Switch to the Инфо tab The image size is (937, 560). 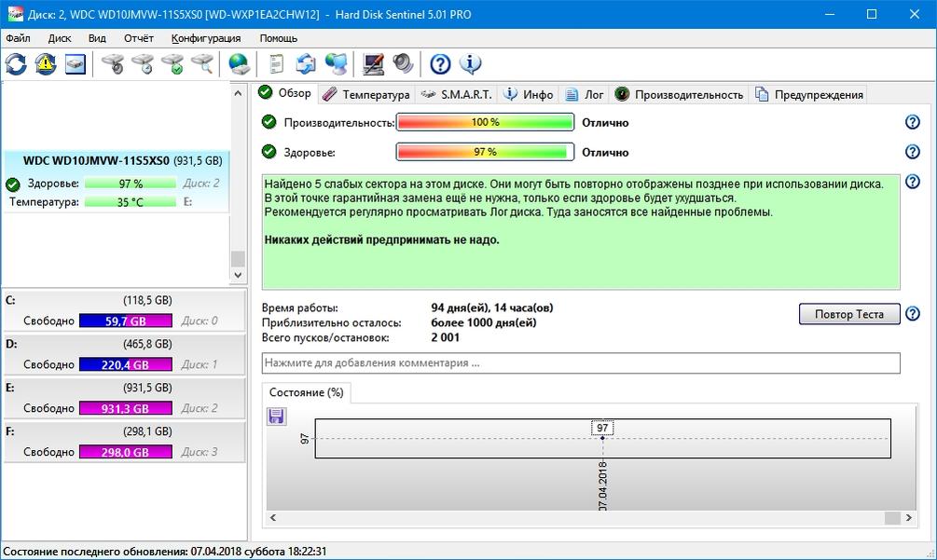click(529, 94)
